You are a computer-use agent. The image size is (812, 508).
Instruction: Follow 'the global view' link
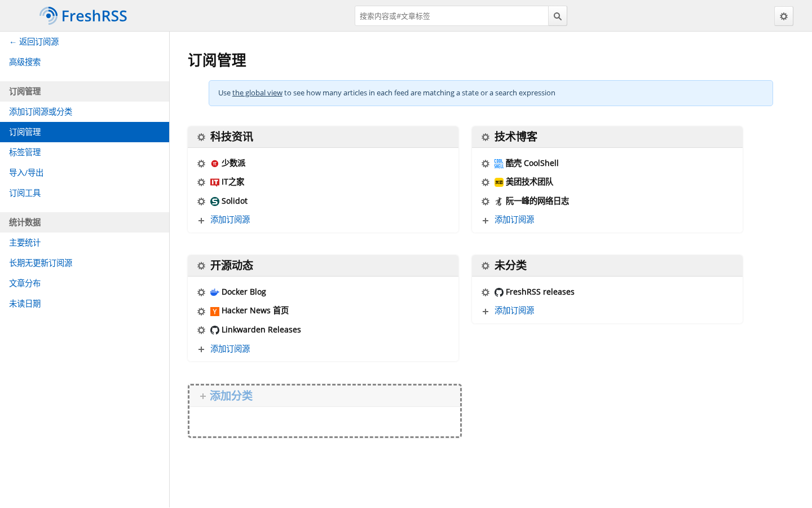pyautogui.click(x=257, y=93)
